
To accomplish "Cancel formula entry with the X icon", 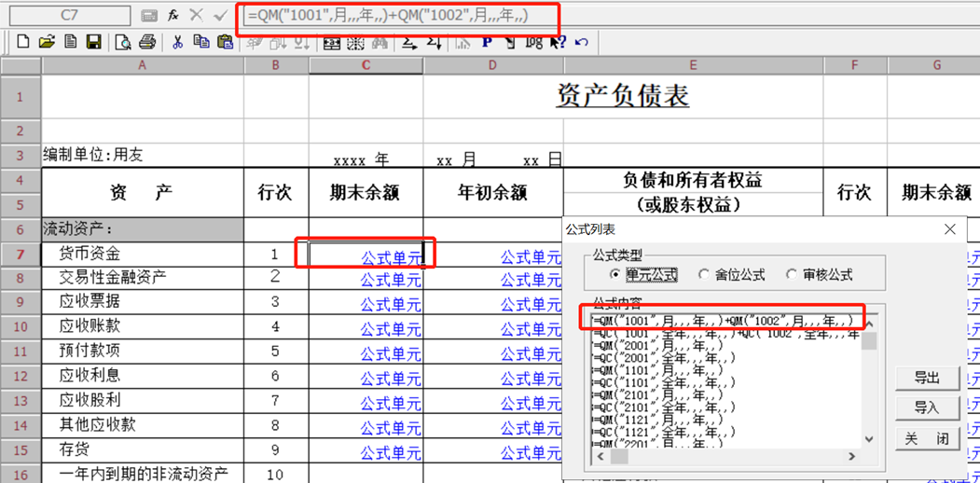I will coord(196,16).
